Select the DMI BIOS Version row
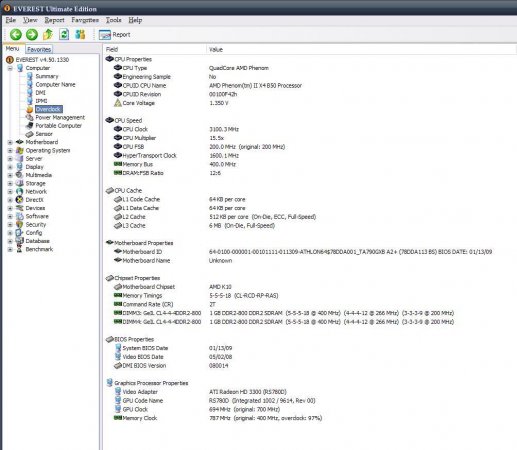This screenshot has width=517, height=450. [x=310, y=366]
